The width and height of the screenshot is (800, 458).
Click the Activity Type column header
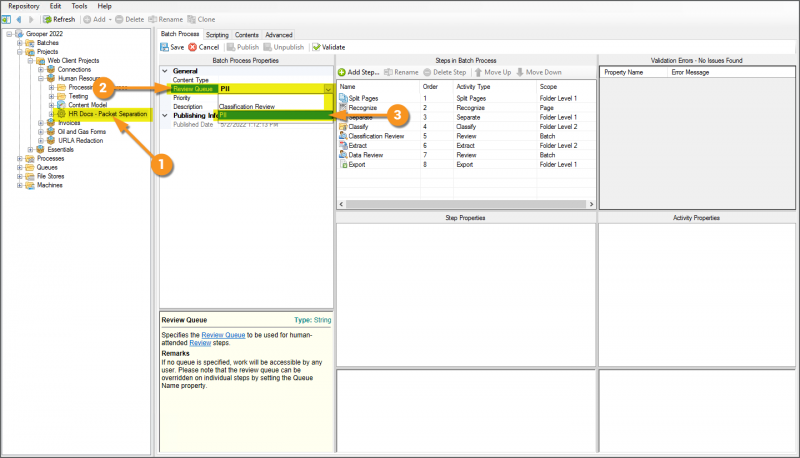[474, 87]
